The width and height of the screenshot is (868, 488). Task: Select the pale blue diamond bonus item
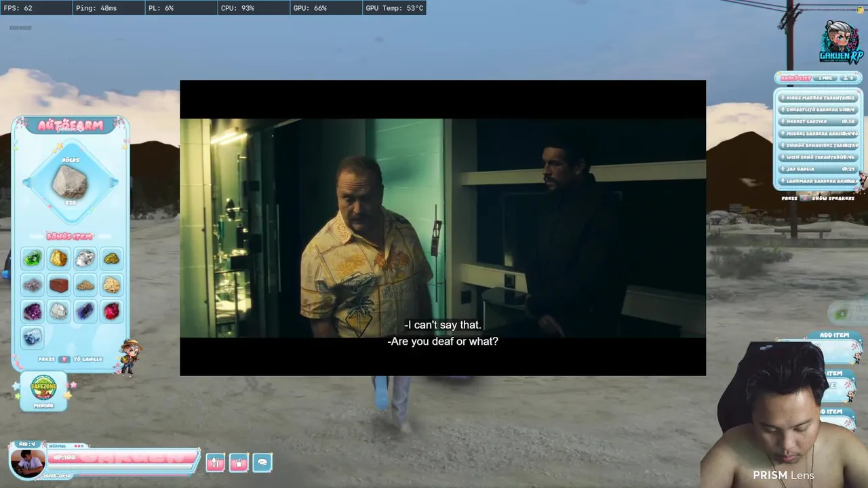click(x=33, y=337)
